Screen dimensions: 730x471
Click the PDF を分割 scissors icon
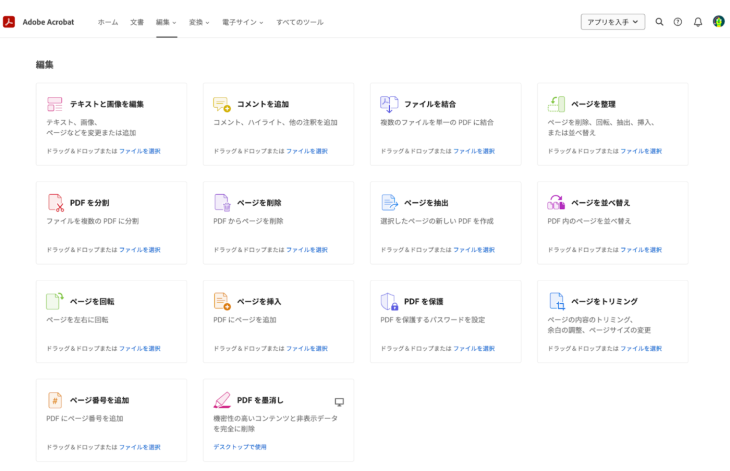[x=55, y=203]
